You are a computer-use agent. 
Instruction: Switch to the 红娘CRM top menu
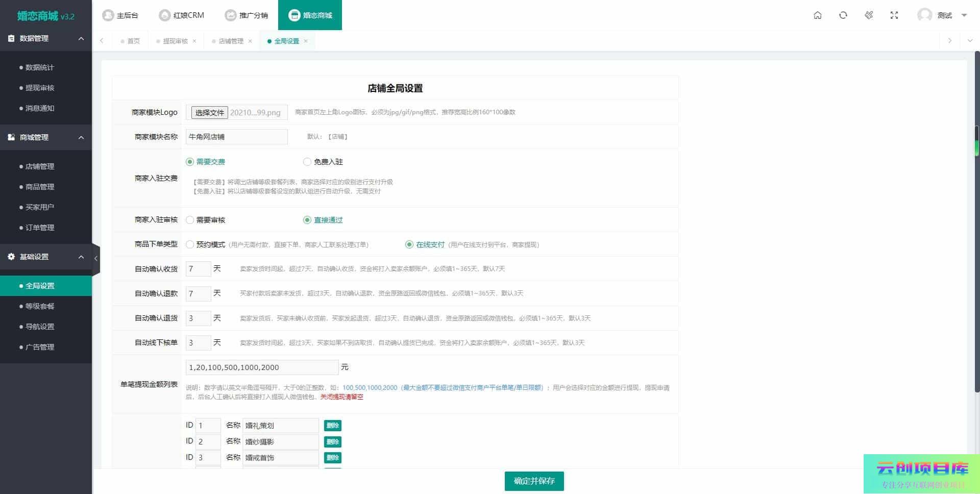tap(182, 15)
